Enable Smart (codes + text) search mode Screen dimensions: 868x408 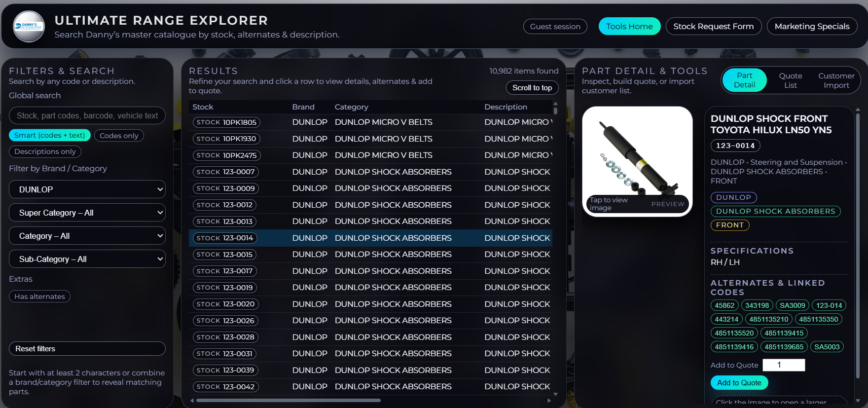pos(49,135)
